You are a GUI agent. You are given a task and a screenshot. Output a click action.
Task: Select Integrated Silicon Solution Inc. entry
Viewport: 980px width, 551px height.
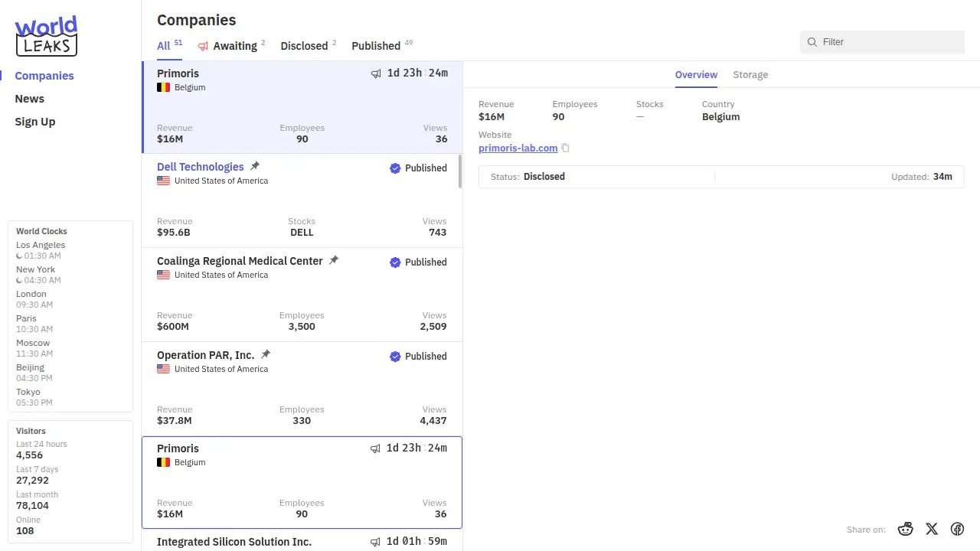click(x=234, y=542)
